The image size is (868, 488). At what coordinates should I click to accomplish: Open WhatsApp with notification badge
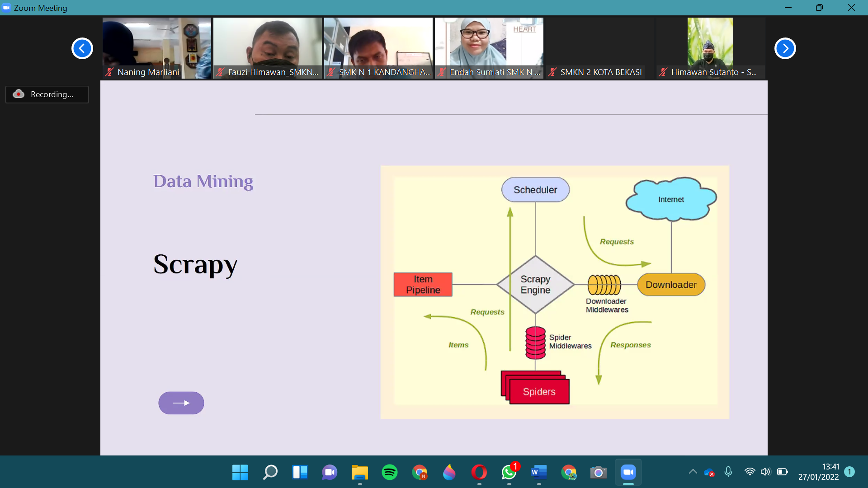click(509, 472)
